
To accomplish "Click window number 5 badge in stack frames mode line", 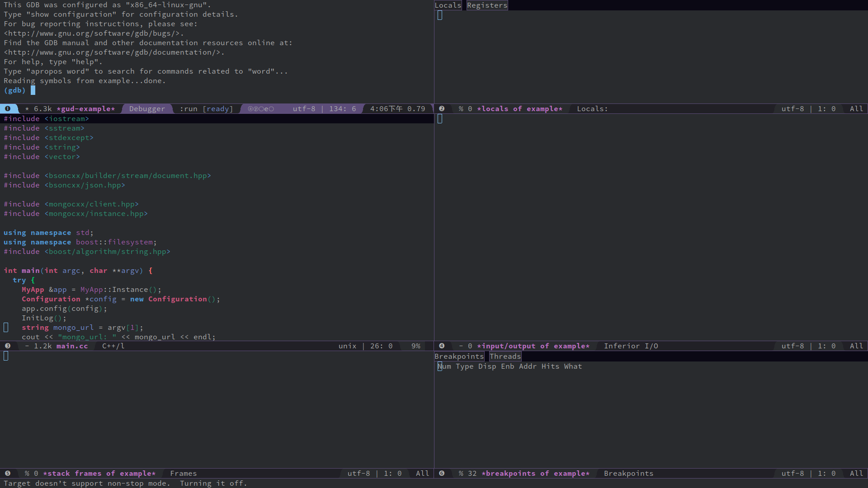I will (x=8, y=474).
